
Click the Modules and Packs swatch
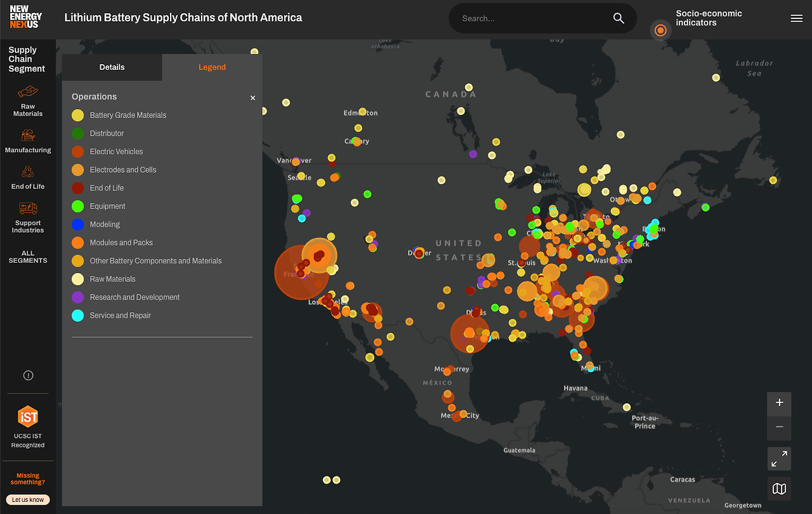[77, 242]
